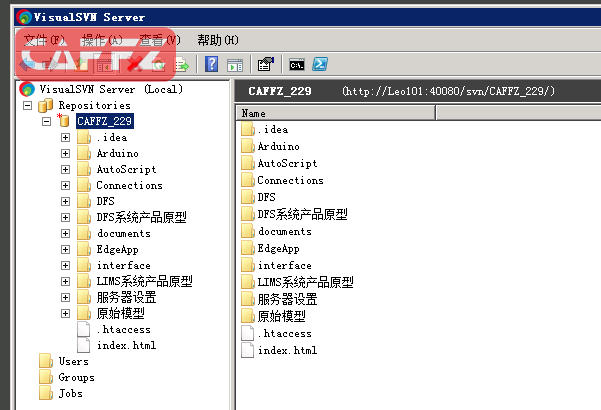Open the PowerShell console toolbar icon

pyautogui.click(x=321, y=65)
